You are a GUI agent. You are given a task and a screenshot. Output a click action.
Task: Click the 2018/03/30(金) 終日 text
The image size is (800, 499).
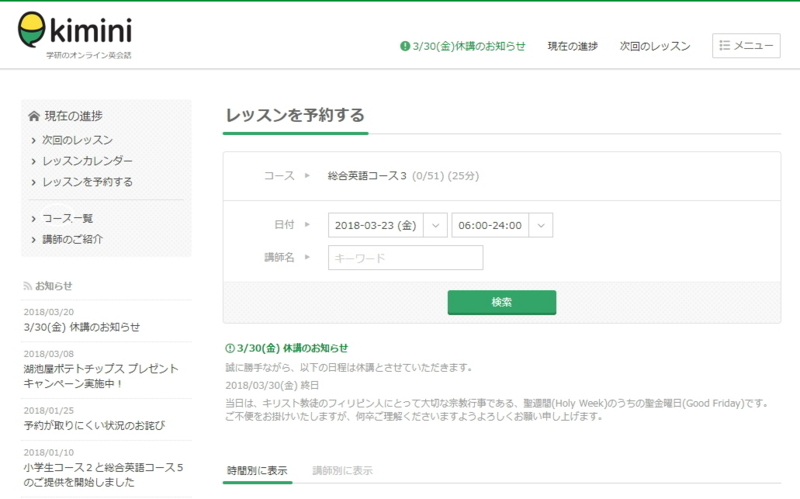[x=272, y=385]
